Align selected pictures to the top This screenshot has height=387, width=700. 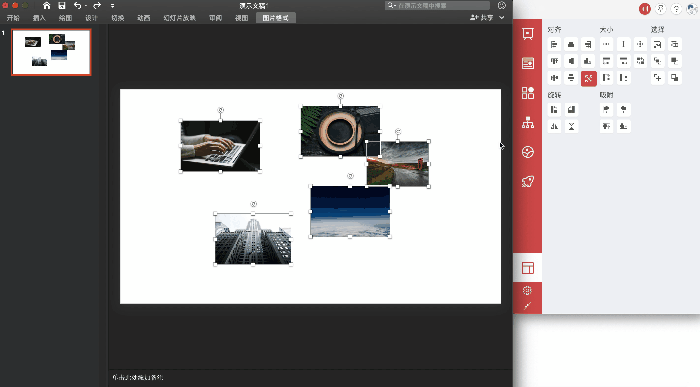coord(554,61)
